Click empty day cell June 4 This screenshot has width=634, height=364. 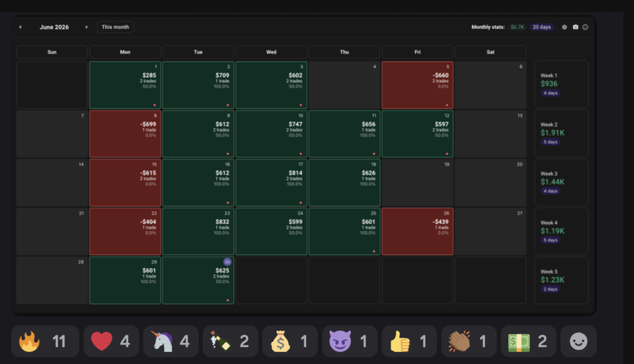coord(344,85)
